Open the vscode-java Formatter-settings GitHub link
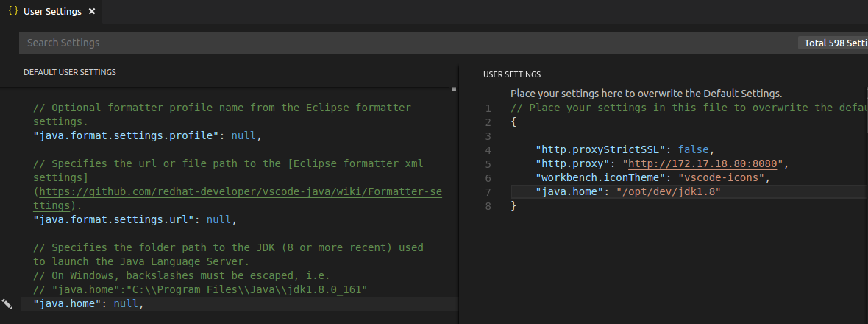 238,199
